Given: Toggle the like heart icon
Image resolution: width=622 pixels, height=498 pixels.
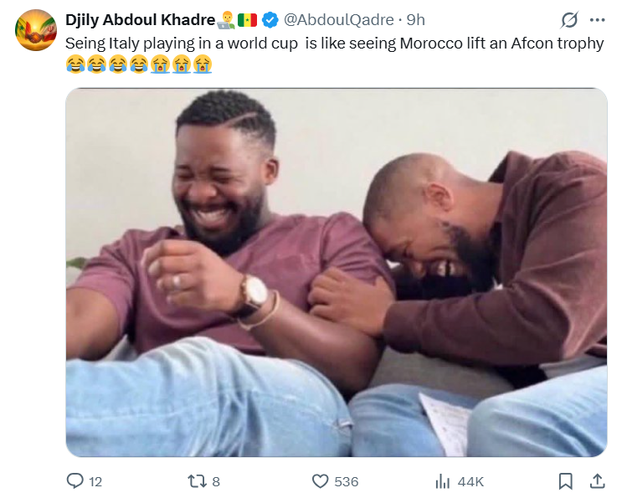Looking at the screenshot, I should pos(320,481).
